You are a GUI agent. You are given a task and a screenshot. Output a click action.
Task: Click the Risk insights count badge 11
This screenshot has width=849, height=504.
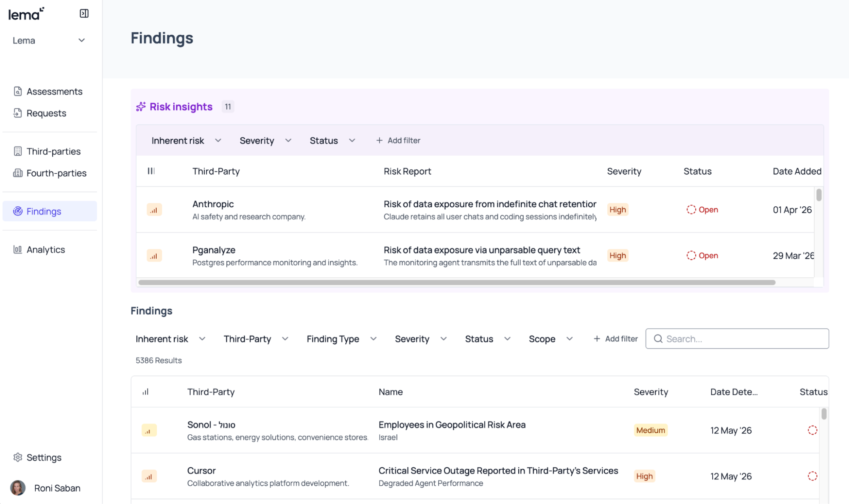pos(228,107)
